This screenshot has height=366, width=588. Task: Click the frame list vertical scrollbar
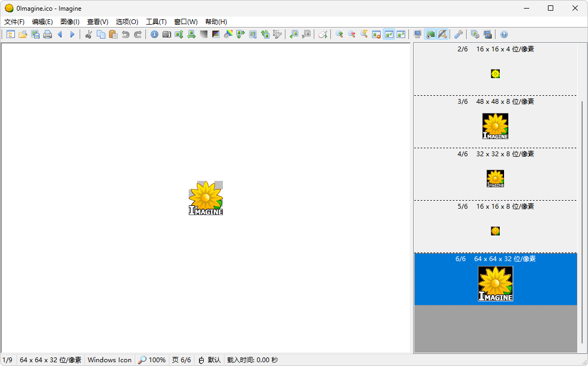[583, 214]
